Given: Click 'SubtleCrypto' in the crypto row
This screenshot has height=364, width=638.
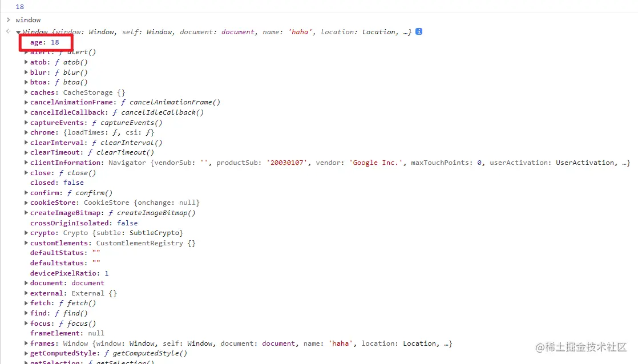Looking at the screenshot, I should tap(155, 233).
